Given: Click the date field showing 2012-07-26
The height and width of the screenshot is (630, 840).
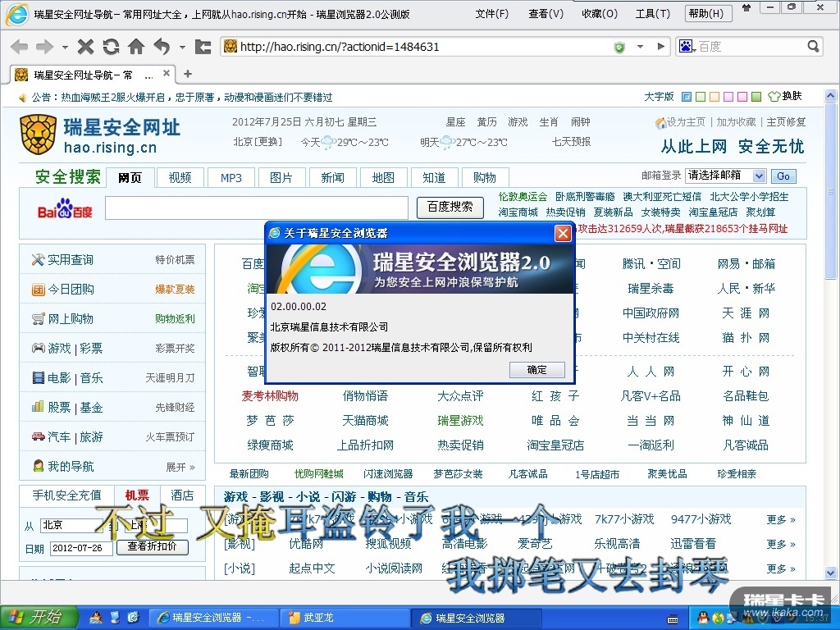Looking at the screenshot, I should [81, 548].
